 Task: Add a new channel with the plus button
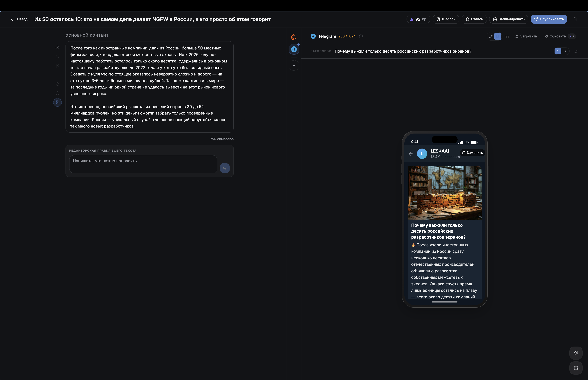click(x=294, y=66)
